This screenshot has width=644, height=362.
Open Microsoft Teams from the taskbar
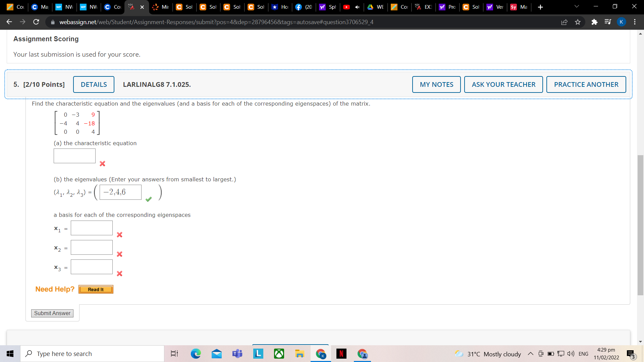(237, 354)
